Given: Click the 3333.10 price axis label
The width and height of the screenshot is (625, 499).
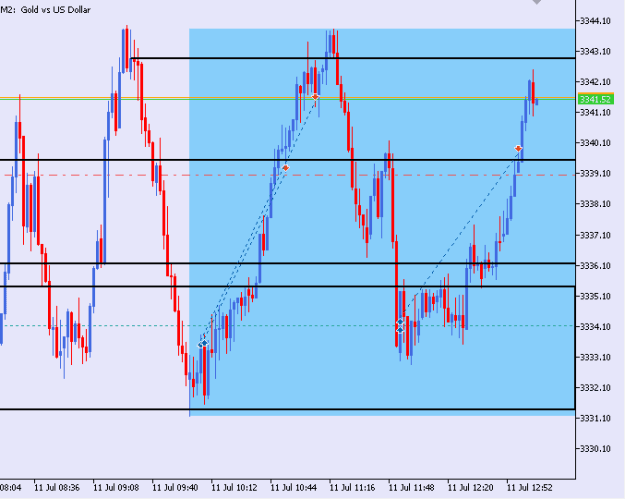Looking at the screenshot, I should (x=595, y=357).
